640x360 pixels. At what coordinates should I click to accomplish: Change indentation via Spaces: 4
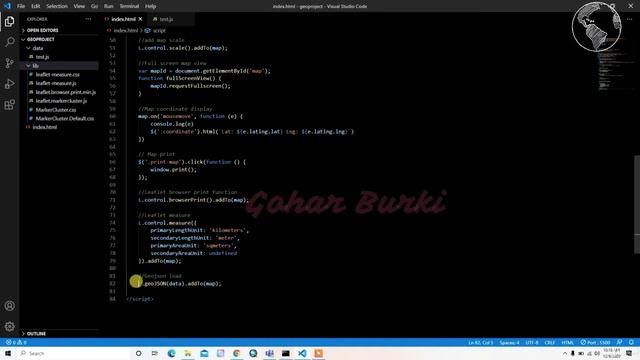point(509,342)
